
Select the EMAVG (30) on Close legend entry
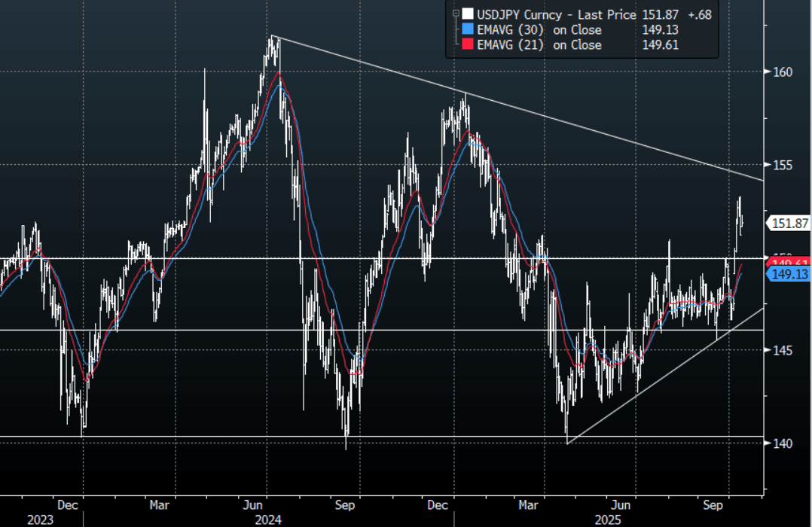(x=540, y=30)
